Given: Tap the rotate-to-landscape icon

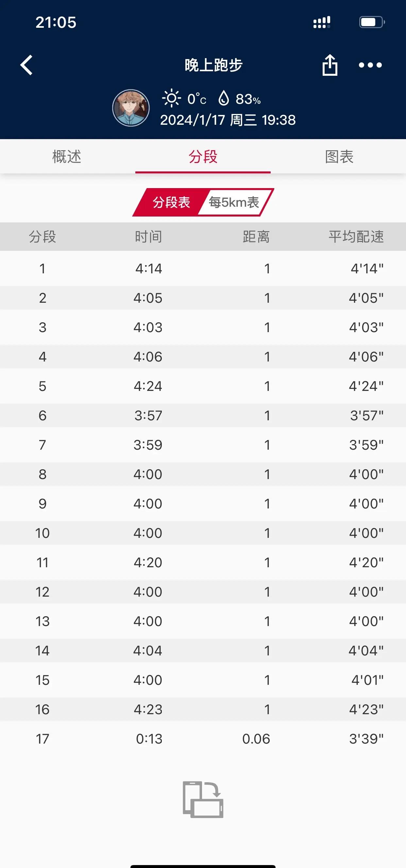Looking at the screenshot, I should point(203,799).
